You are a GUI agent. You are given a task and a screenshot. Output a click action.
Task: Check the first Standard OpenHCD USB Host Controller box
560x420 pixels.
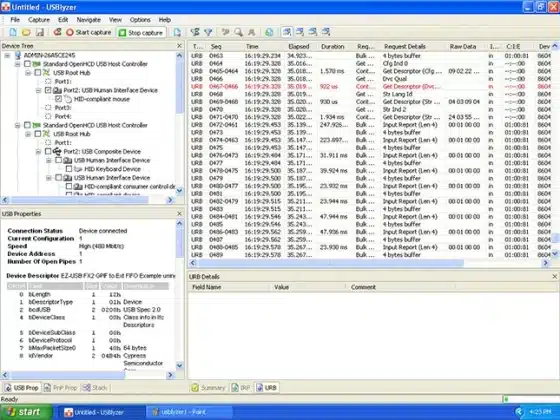[x=28, y=64]
